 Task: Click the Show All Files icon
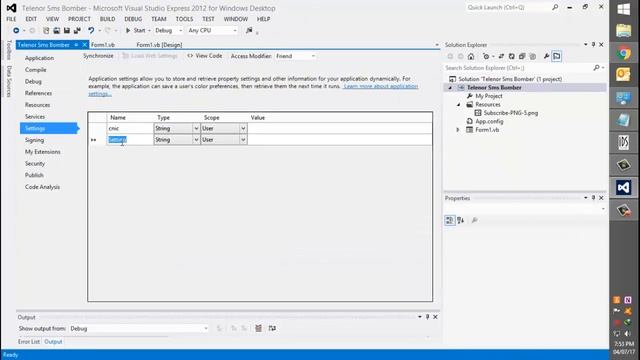[533, 56]
